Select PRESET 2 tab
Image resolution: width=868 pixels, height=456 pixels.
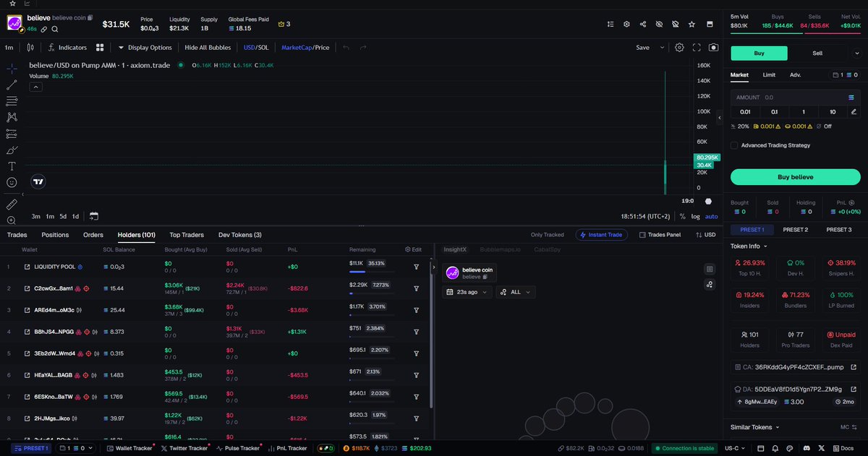pos(796,230)
